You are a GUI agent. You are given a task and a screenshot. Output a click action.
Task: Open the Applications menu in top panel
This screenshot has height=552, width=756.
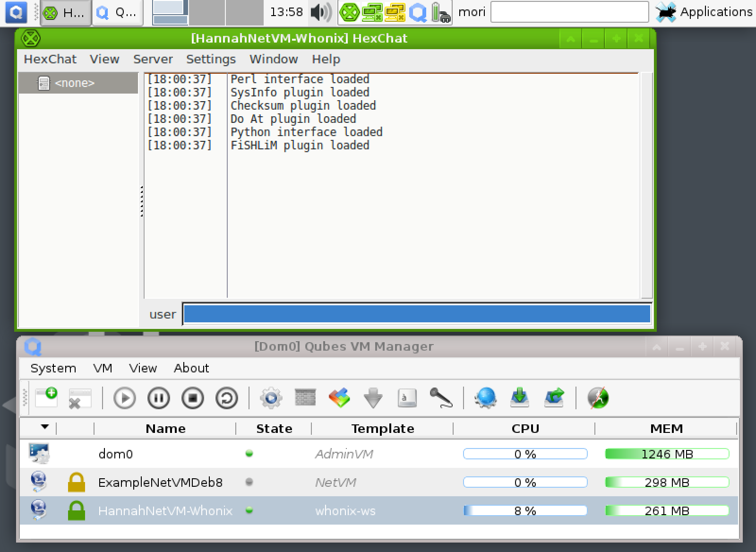(704, 12)
